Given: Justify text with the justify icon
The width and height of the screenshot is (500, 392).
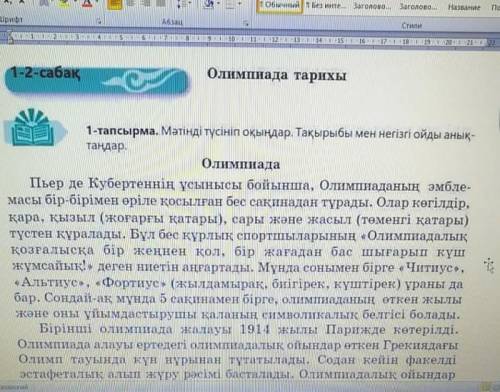Looking at the screenshot, I should tap(161, 3).
